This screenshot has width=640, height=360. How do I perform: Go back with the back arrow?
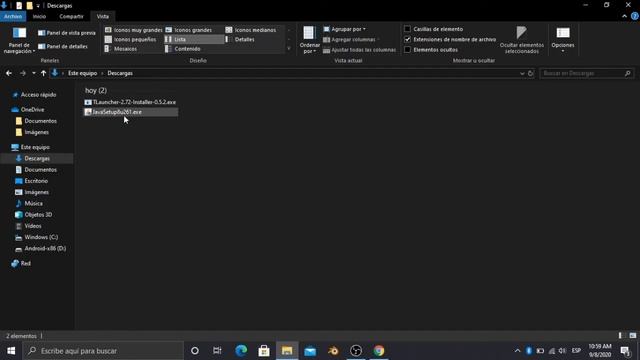coord(9,73)
